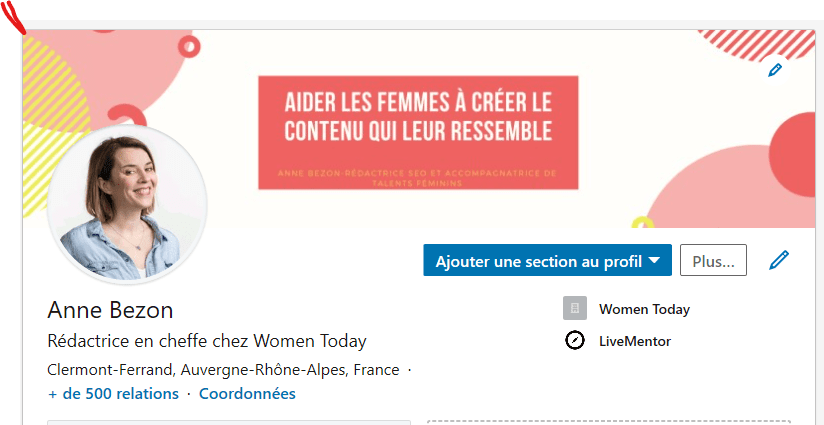Click the banner edit pencil icon
824x425 pixels.
[774, 70]
